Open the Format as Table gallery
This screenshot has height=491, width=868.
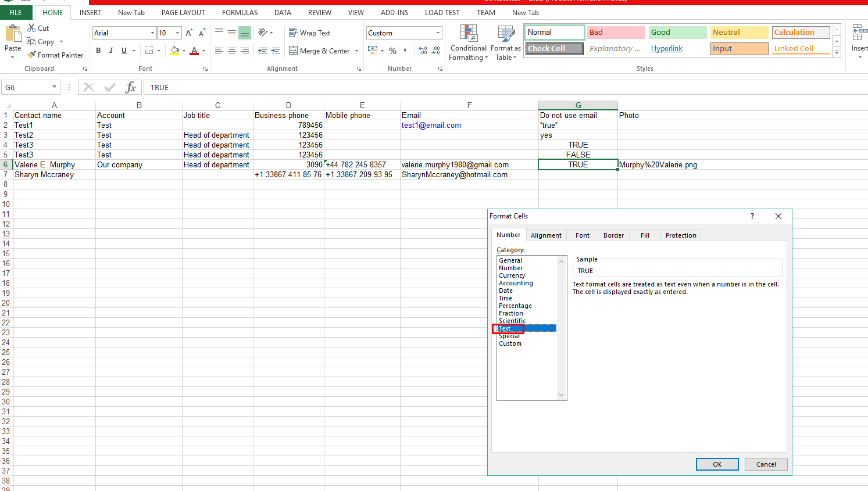(x=506, y=42)
